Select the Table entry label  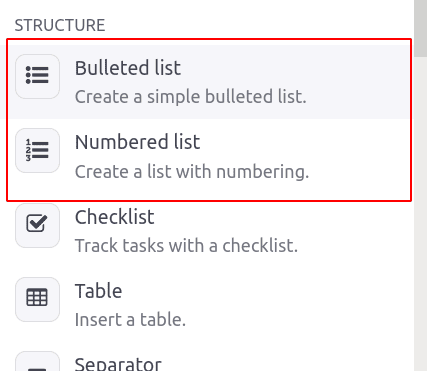(x=98, y=291)
